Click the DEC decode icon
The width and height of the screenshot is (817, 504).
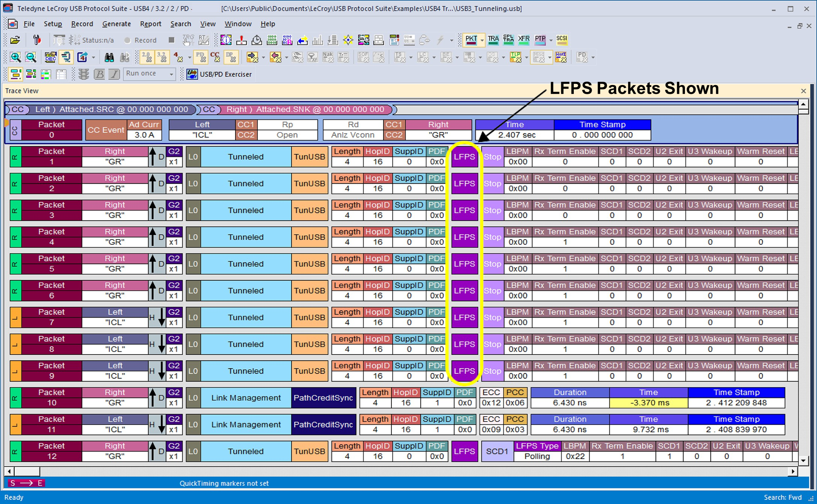coord(50,57)
